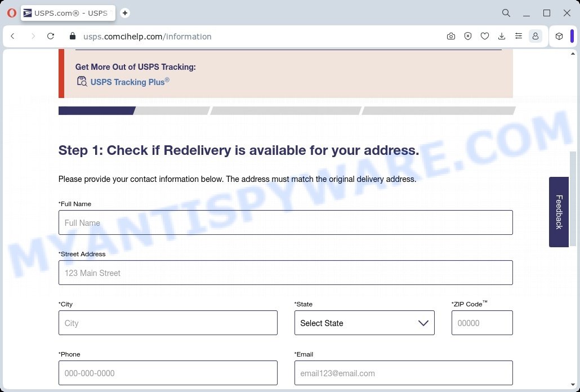Image resolution: width=580 pixels, height=392 pixels.
Task: Click the site padlock security icon
Action: (x=73, y=36)
